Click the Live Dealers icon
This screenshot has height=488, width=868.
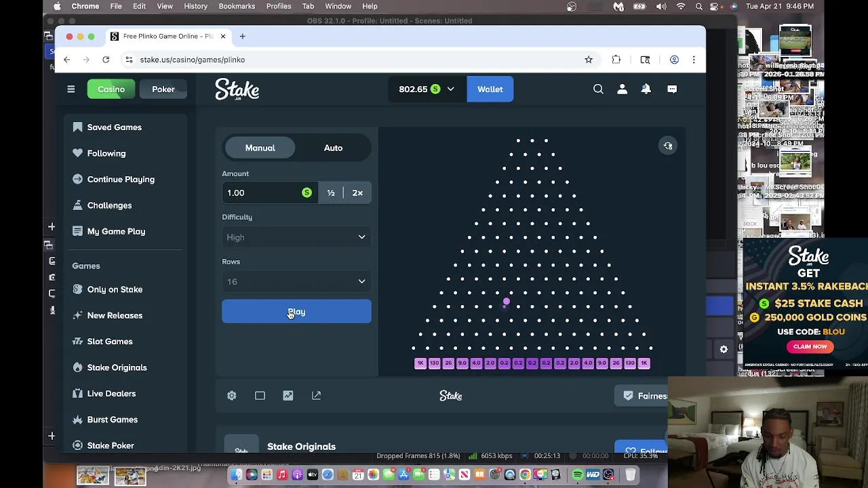(77, 394)
